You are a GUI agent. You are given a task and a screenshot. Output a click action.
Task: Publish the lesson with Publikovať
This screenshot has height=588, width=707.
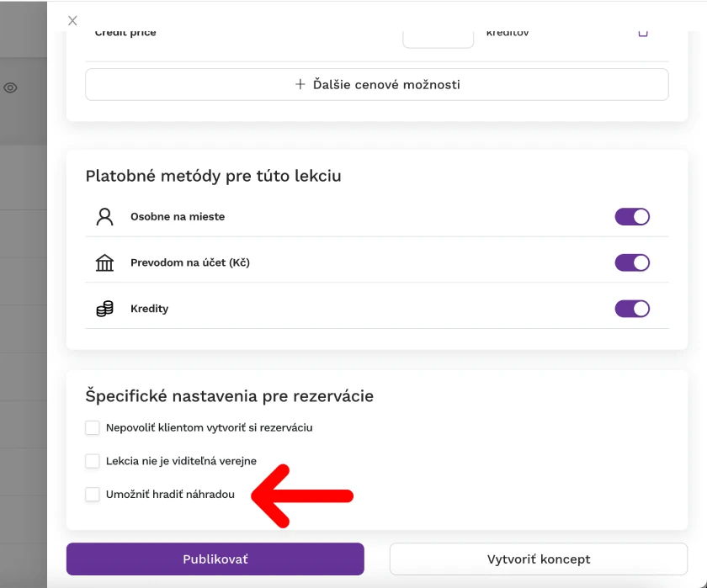tap(215, 559)
